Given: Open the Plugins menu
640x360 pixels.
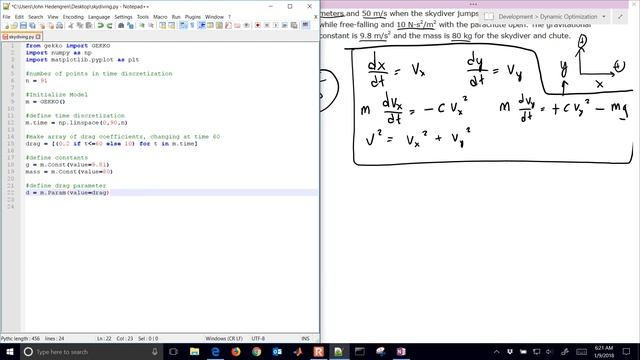Looking at the screenshot, I should (x=193, y=17).
